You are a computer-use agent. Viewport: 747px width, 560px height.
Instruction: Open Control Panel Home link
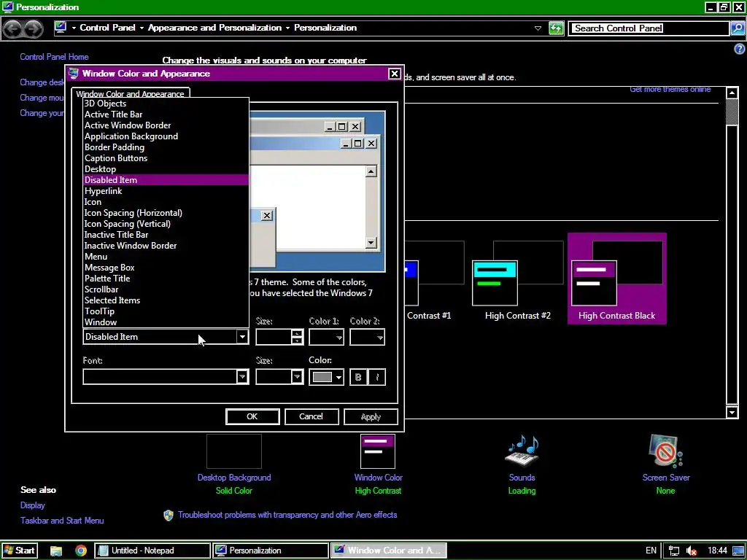(54, 57)
